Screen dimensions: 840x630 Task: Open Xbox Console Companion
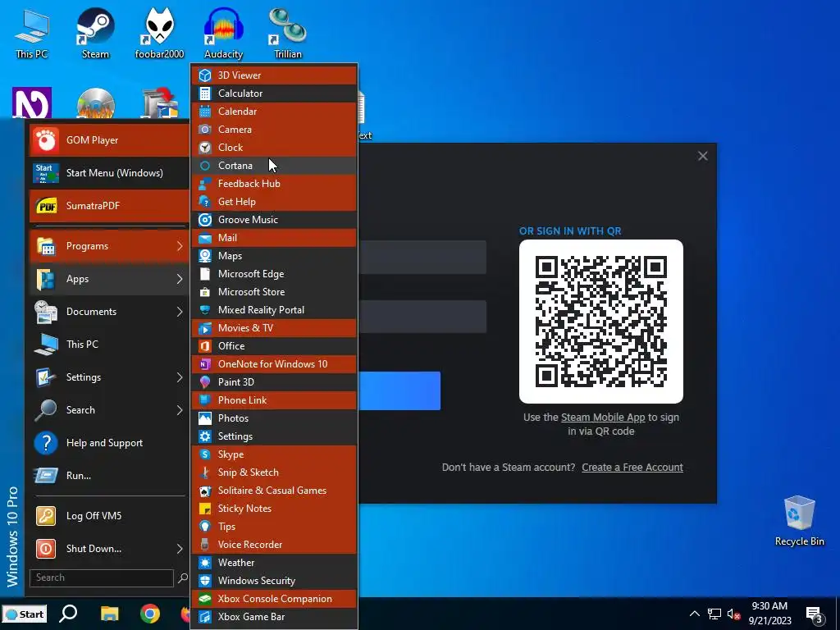pos(274,598)
